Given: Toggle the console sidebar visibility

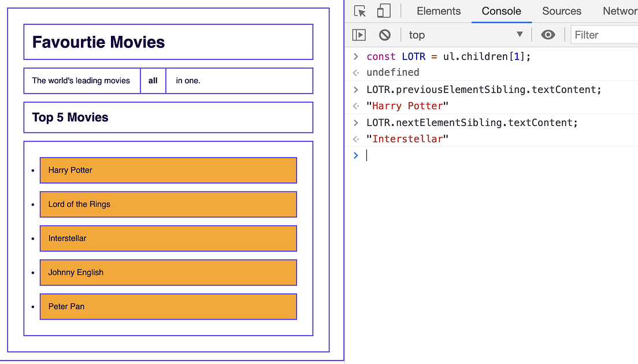Looking at the screenshot, I should pos(359,35).
